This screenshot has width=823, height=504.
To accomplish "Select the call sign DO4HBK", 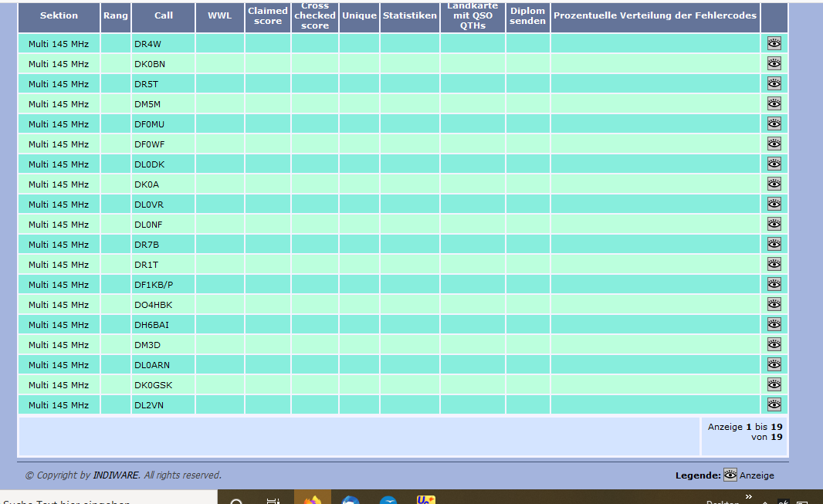I will [x=154, y=305].
